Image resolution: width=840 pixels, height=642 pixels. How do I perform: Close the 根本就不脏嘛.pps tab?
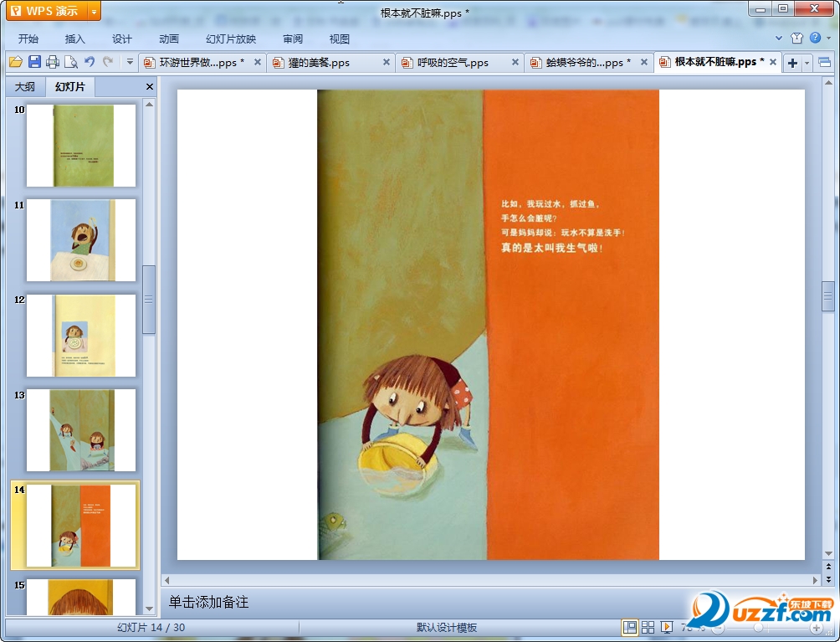(773, 62)
